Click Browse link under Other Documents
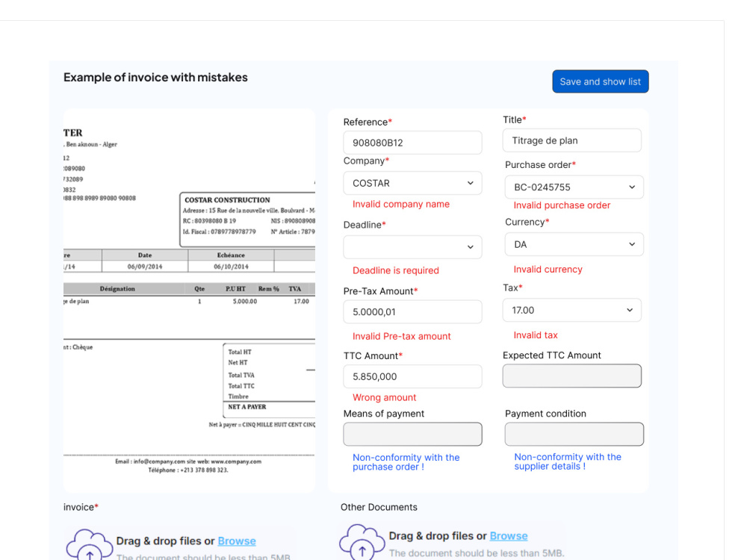Image resolution: width=747 pixels, height=560 pixels. click(508, 535)
